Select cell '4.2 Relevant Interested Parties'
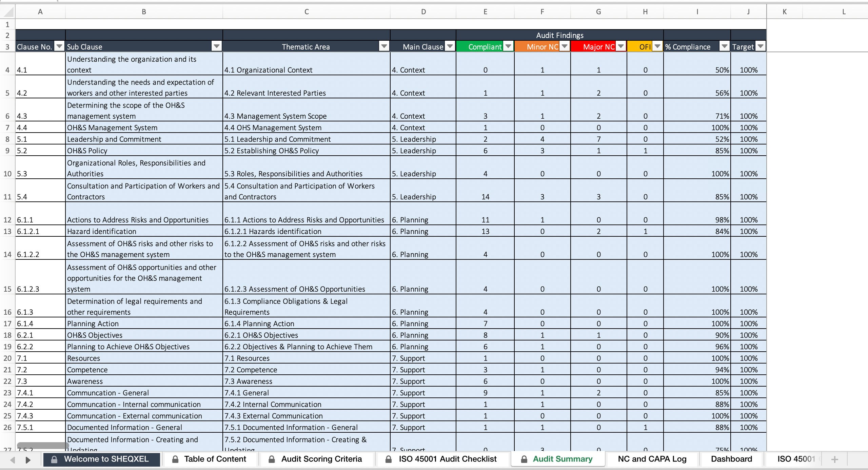This screenshot has height=470, width=868. coord(307,87)
